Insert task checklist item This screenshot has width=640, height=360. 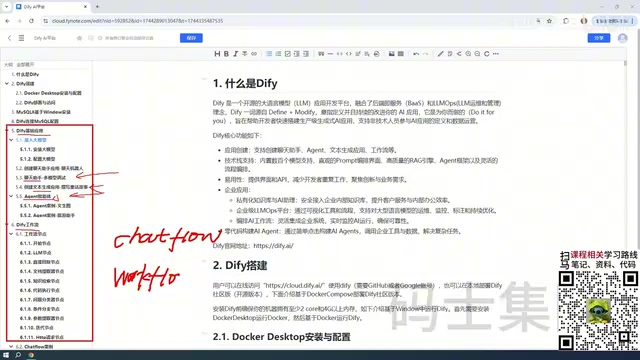(x=287, y=54)
